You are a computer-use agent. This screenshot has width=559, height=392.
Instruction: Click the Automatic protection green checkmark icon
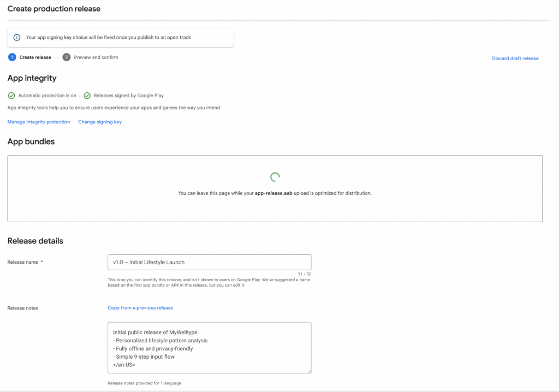point(11,96)
